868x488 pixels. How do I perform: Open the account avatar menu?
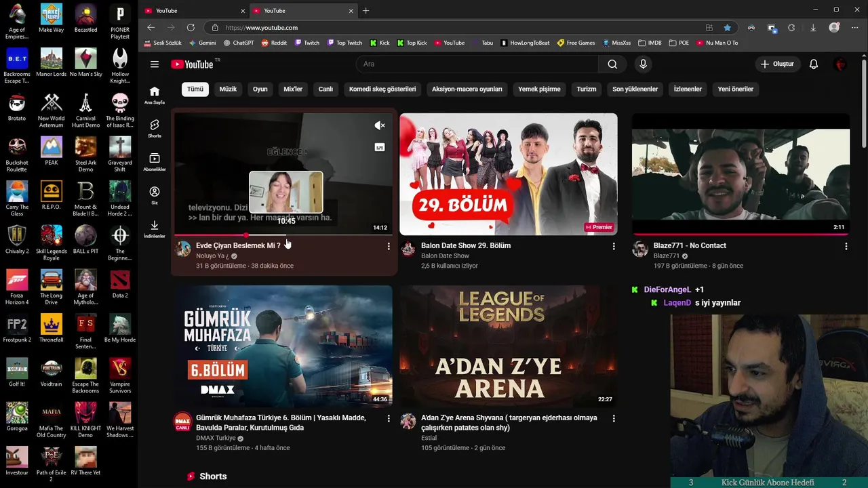[x=841, y=64]
